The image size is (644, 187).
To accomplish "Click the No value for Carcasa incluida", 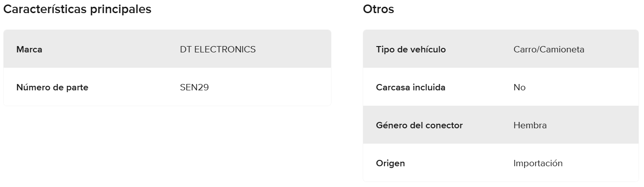I will tap(519, 88).
